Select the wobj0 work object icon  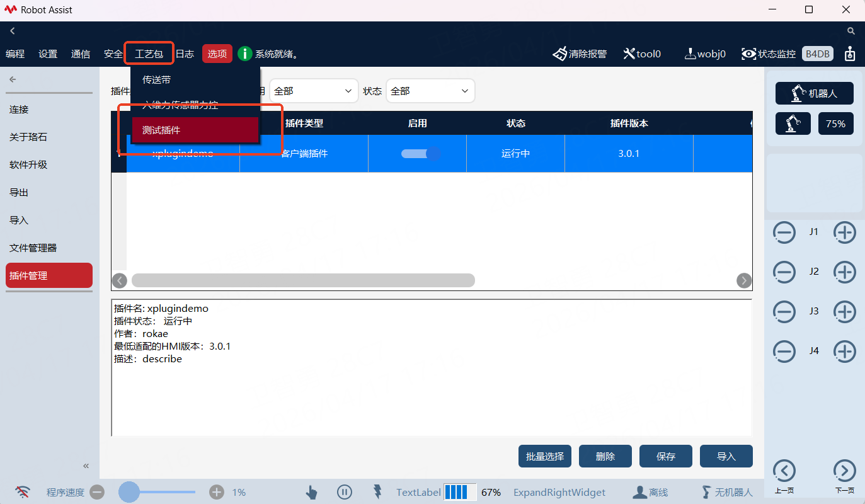click(690, 54)
